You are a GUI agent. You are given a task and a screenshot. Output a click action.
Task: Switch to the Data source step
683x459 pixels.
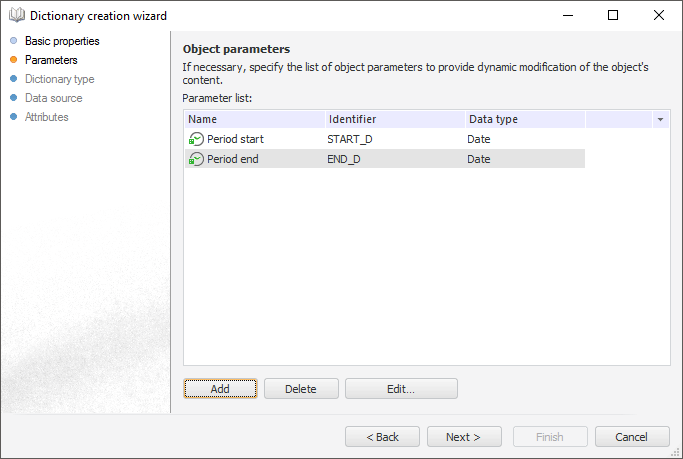(54, 98)
